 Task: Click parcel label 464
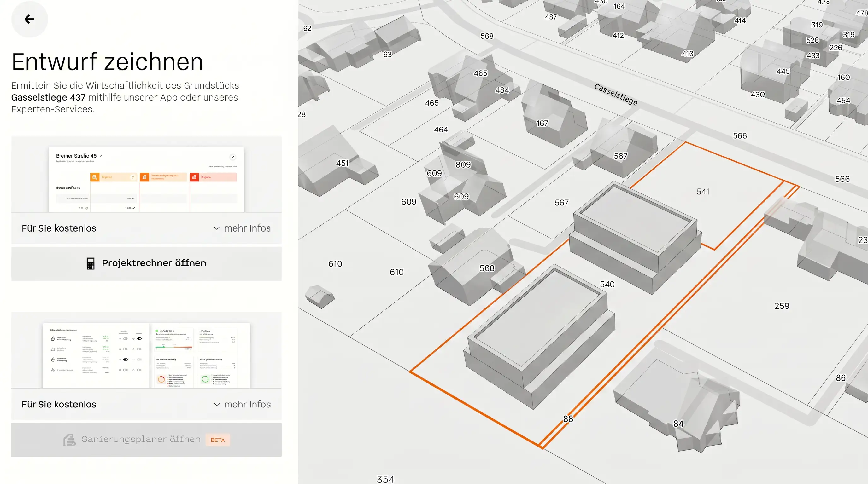coord(441,130)
